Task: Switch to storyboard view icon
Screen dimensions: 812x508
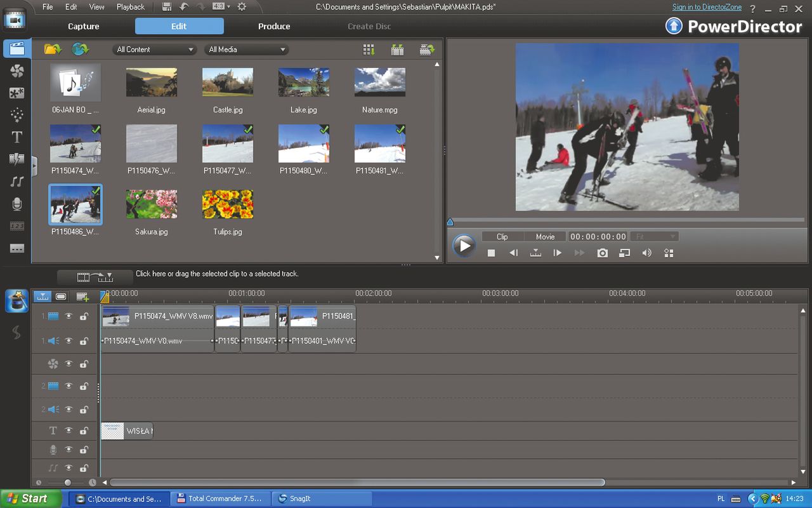Action: [61, 296]
